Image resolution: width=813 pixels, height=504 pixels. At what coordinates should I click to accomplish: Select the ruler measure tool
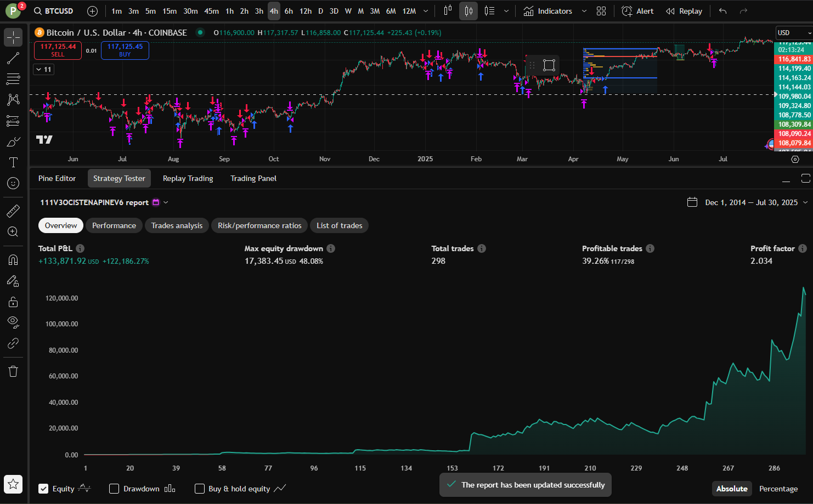(x=13, y=211)
